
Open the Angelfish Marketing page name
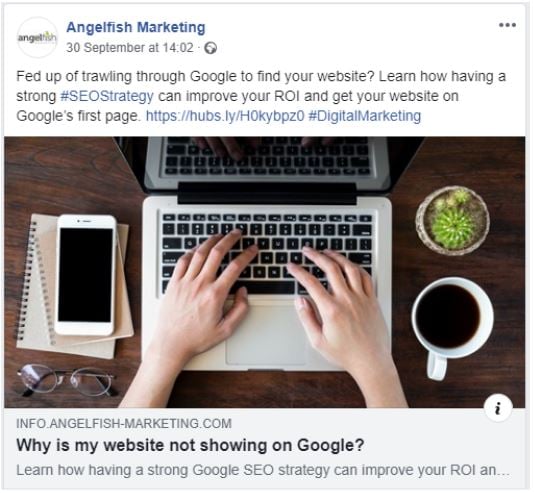[136, 27]
